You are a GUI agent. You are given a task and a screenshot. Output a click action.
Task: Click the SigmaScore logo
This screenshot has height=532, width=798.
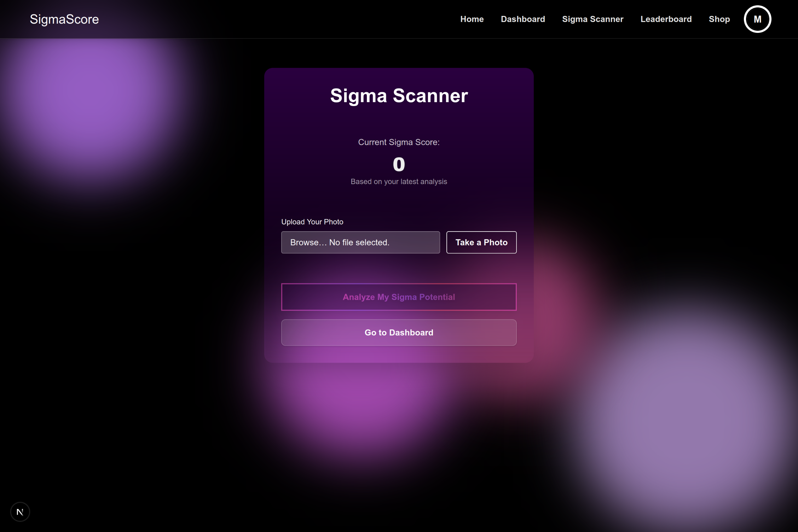(64, 19)
